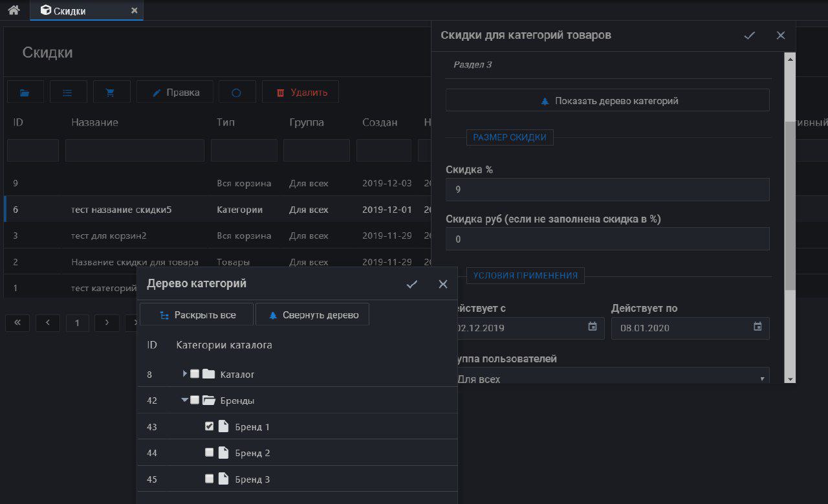Screen dimensions: 828x504
Task: Close the Скидки tab
Action: point(134,10)
